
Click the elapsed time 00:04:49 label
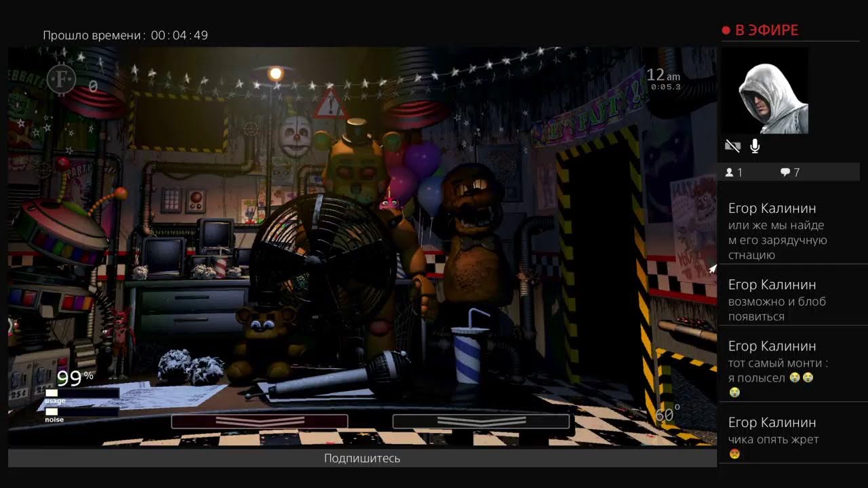click(x=125, y=35)
